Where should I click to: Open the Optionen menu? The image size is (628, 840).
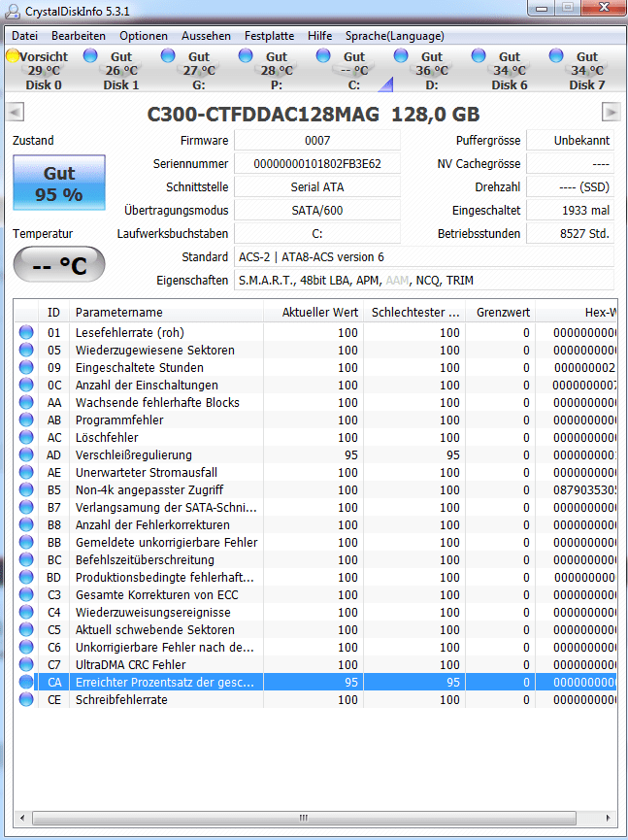coord(144,36)
